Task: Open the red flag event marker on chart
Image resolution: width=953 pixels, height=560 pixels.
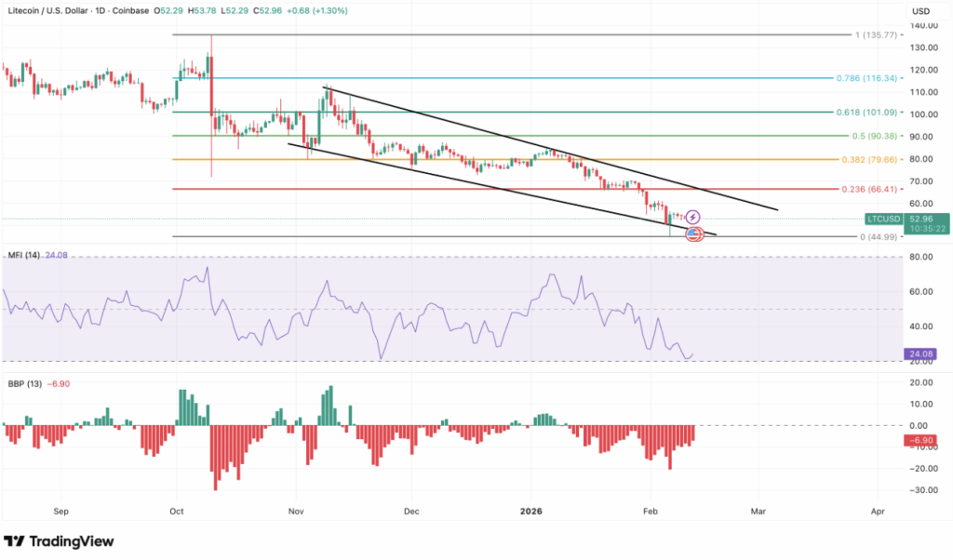Action: point(692,234)
